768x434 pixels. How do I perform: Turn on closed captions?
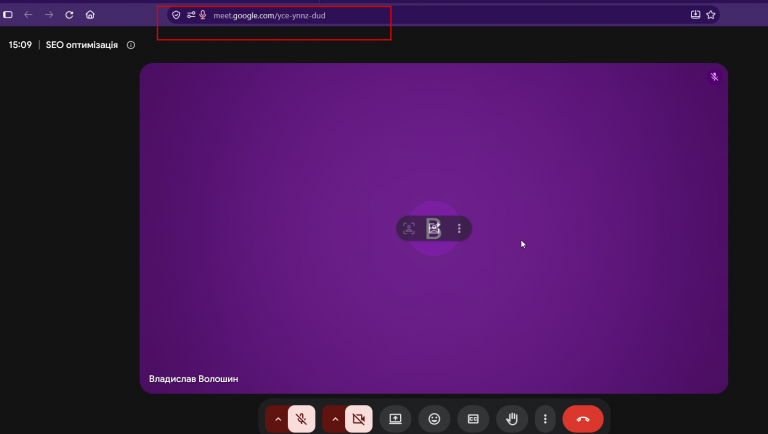(473, 419)
